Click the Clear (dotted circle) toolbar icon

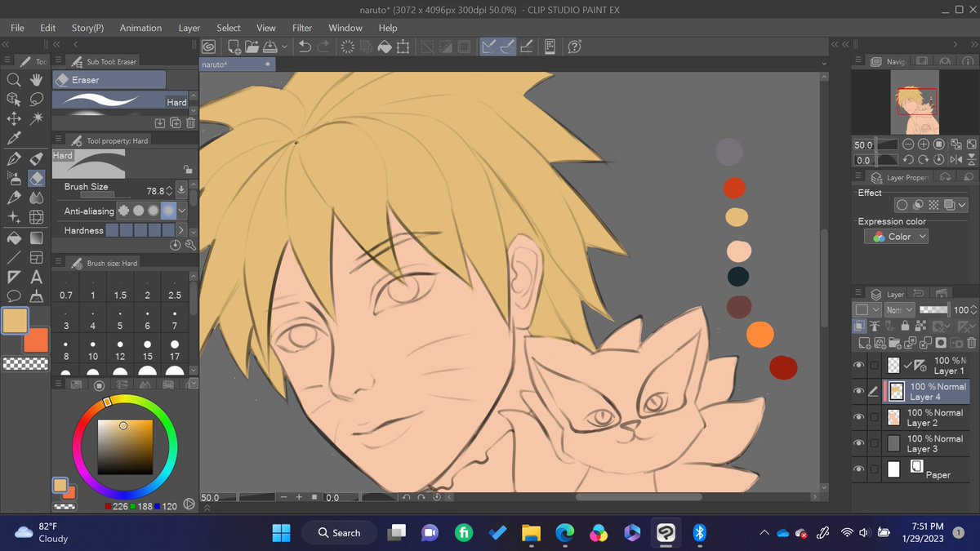[348, 47]
